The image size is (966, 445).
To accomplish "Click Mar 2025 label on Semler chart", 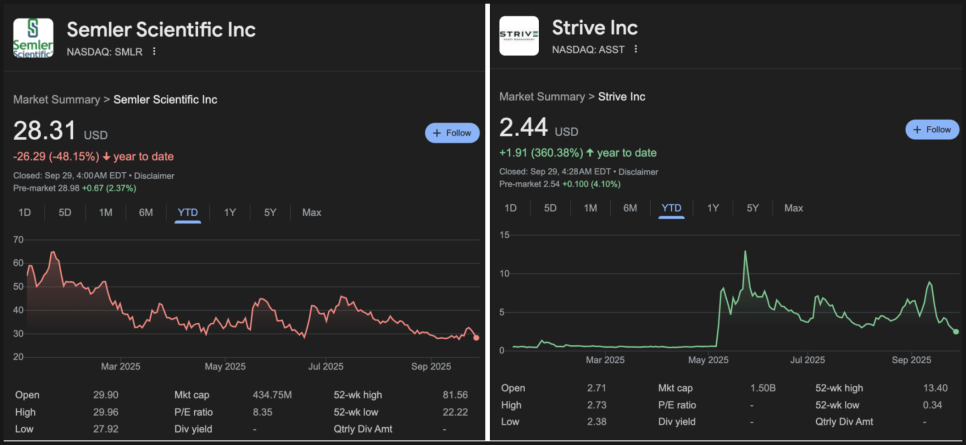I will [x=121, y=366].
